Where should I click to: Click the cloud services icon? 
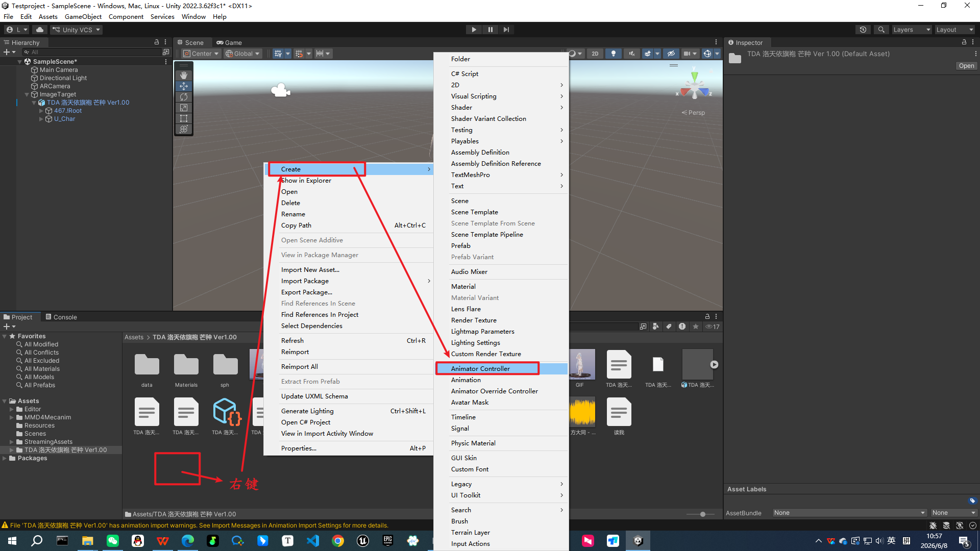click(x=40, y=30)
